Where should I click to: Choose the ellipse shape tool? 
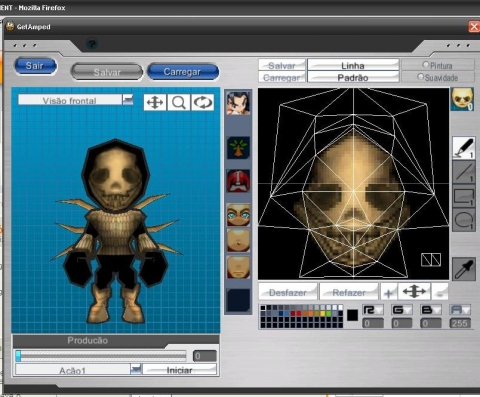pos(464,220)
